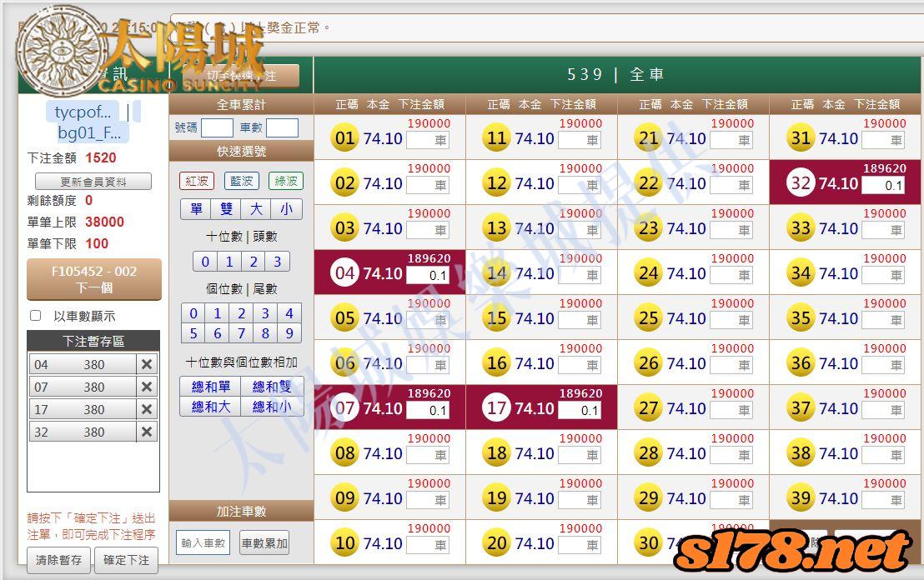924x580 pixels.
Task: Clear staging with 清除暫存 button
Action: 59,560
